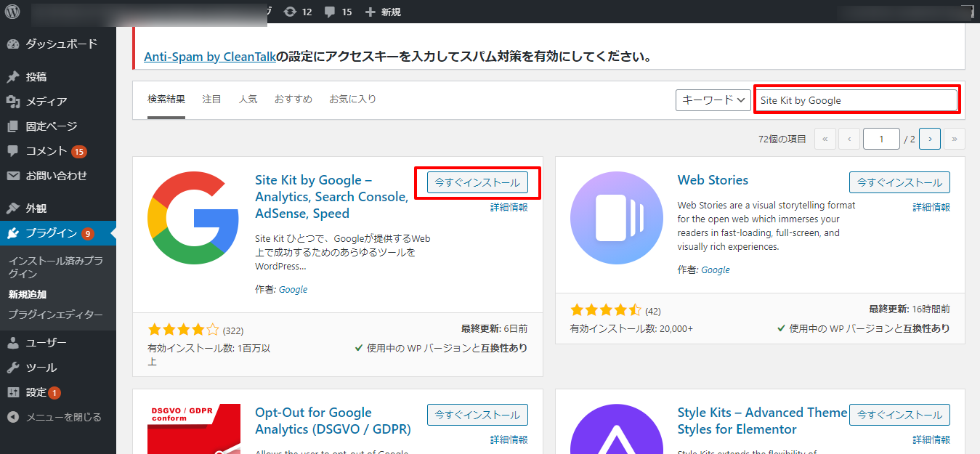Click the first page double arrow
This screenshot has width=980, height=454.
pos(825,139)
